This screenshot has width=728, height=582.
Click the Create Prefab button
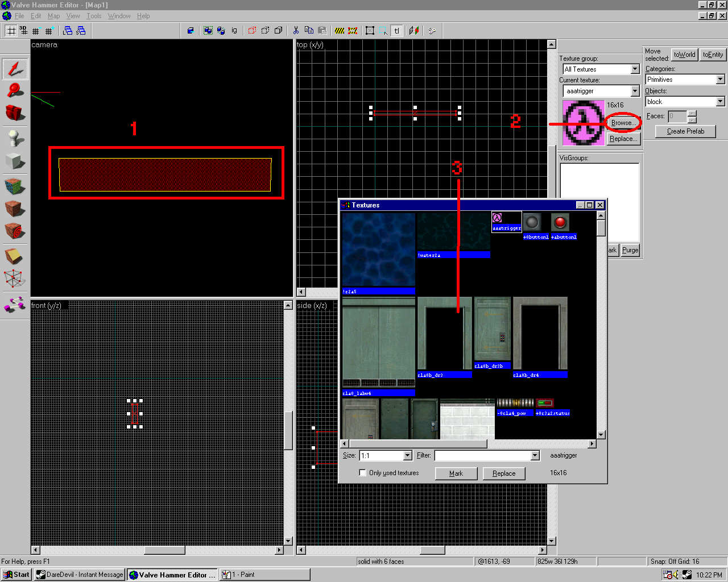pyautogui.click(x=685, y=131)
